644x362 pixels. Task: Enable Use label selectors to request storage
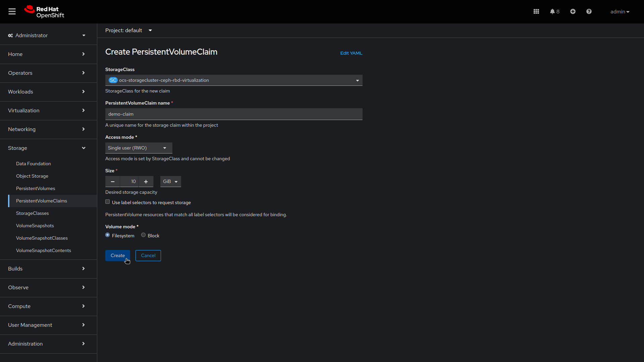107,201
